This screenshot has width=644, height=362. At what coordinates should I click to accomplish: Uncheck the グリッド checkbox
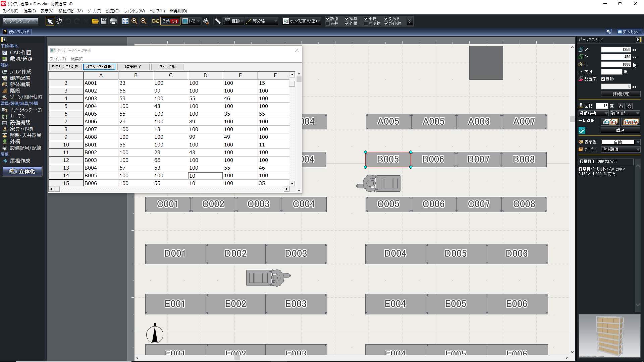[386, 19]
